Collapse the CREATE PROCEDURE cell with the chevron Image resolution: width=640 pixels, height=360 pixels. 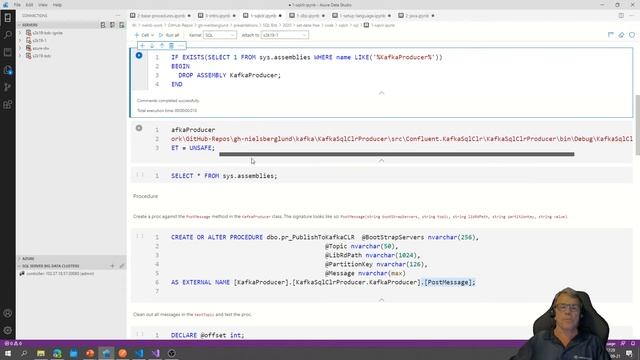tap(381, 300)
